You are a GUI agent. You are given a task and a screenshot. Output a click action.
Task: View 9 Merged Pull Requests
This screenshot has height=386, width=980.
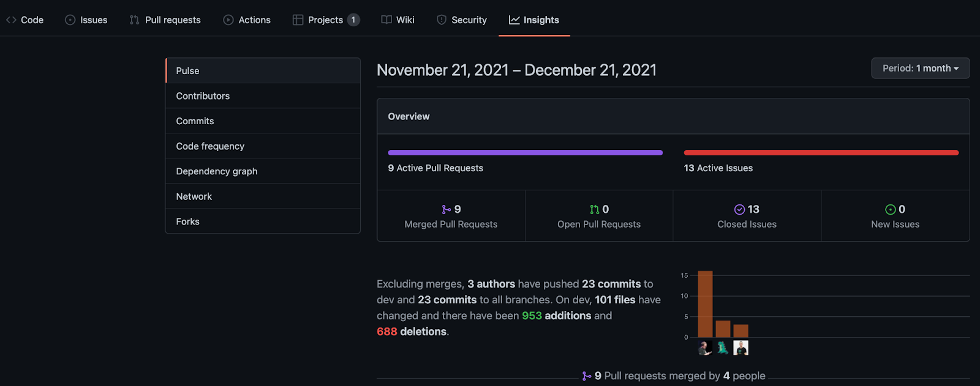coord(451,217)
